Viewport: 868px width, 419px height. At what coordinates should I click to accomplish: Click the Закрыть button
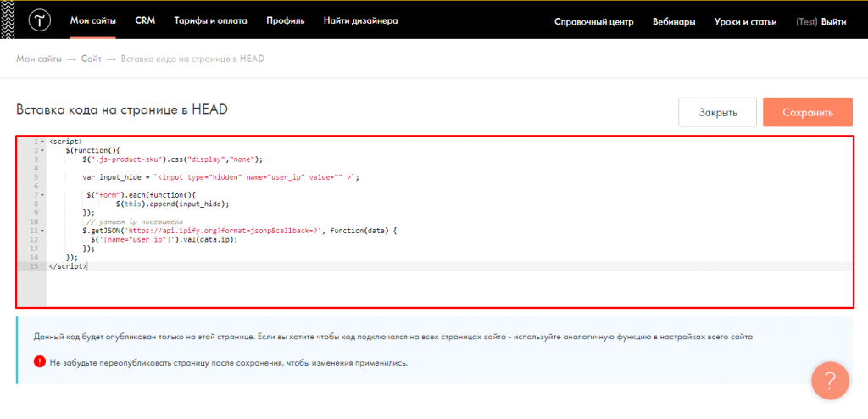[717, 112]
